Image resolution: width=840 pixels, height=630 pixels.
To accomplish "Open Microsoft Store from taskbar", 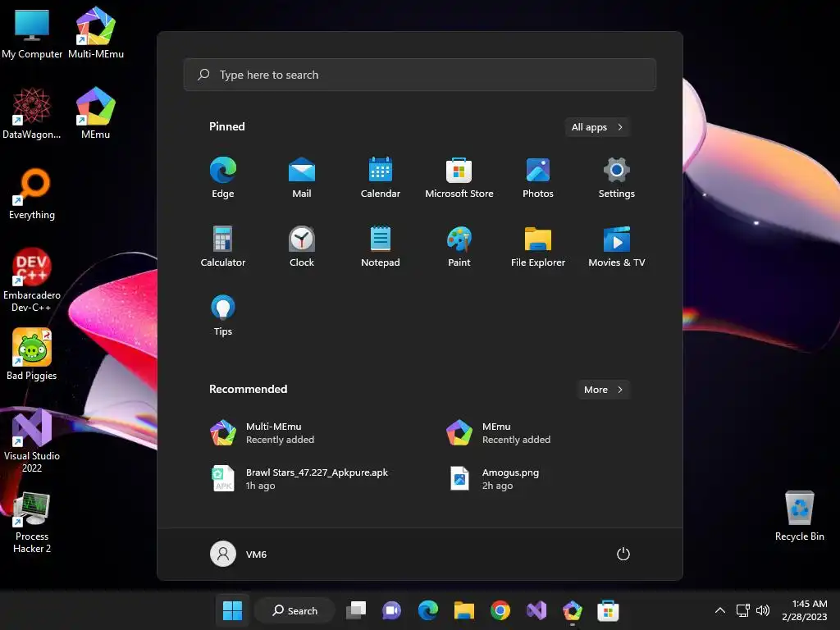I will 608,610.
